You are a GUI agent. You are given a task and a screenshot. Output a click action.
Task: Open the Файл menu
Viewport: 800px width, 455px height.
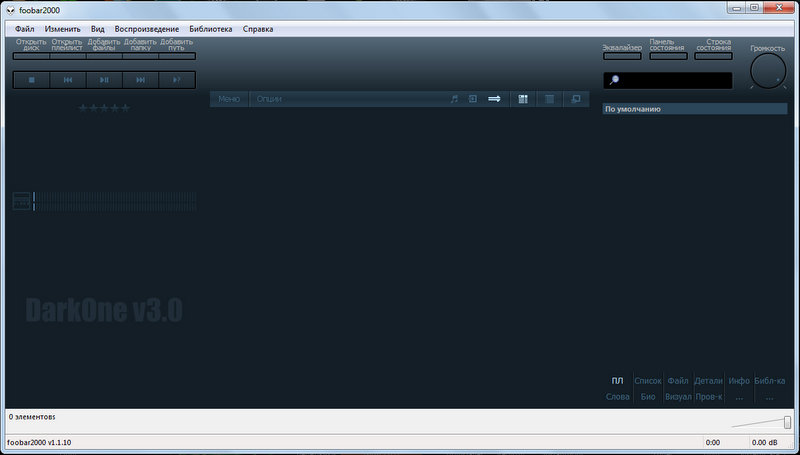coord(24,29)
